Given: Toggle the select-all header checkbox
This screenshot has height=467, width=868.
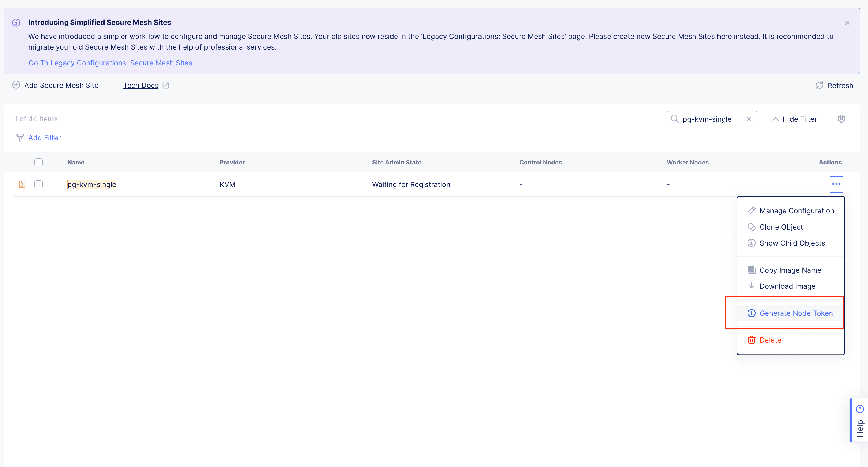Looking at the screenshot, I should click(x=38, y=162).
